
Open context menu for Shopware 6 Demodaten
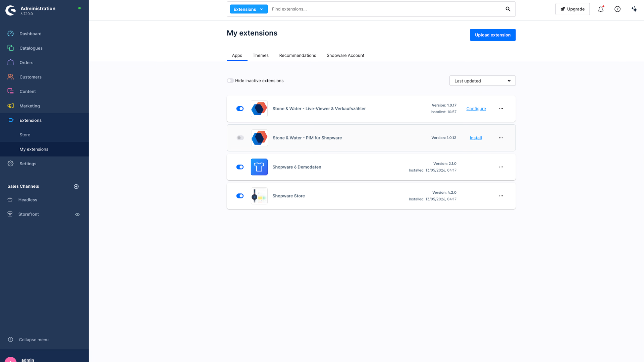tap(501, 167)
